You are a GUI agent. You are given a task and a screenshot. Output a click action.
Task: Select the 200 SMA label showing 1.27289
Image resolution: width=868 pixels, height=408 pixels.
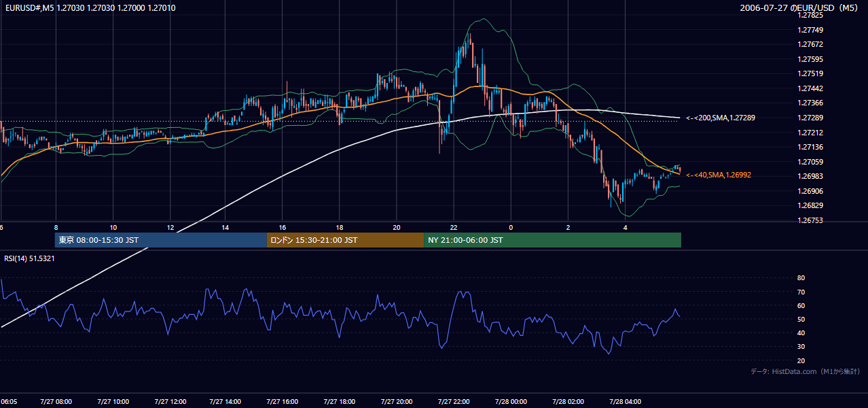pyautogui.click(x=721, y=118)
